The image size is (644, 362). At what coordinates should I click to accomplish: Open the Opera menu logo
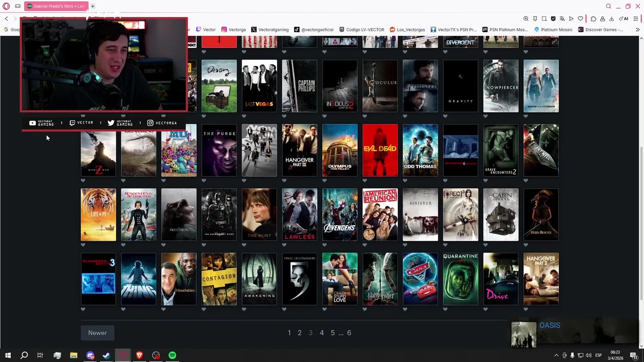click(6, 6)
